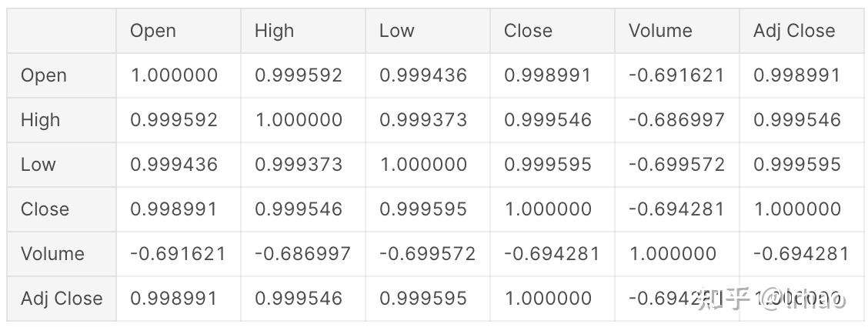Click Open row's Volume cell -0.691621
This screenshot has height=334, width=868.
pos(676,75)
